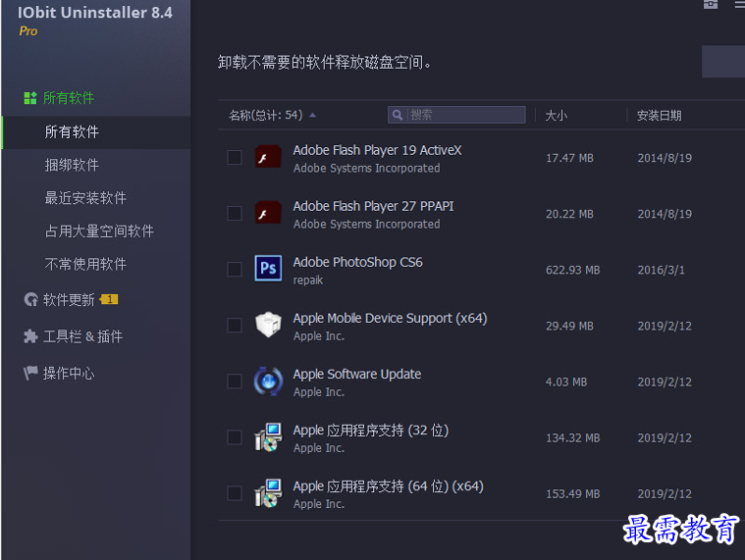This screenshot has width=745, height=560.
Task: Click the 4.03 MB size value
Action: tap(566, 382)
